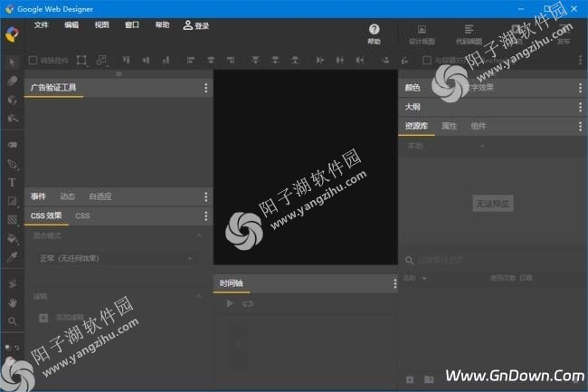The height and width of the screenshot is (392, 588).
Task: Open the 文件 menu
Action: (41, 24)
